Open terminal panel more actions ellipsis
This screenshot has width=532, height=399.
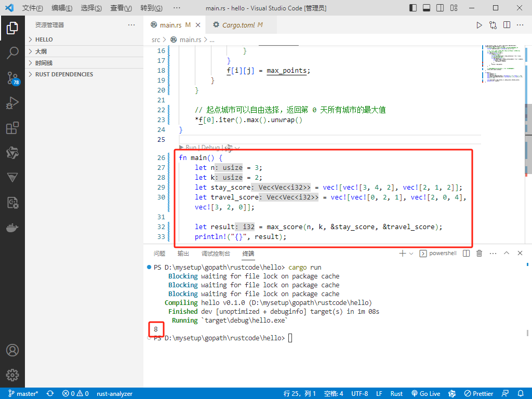(493, 254)
